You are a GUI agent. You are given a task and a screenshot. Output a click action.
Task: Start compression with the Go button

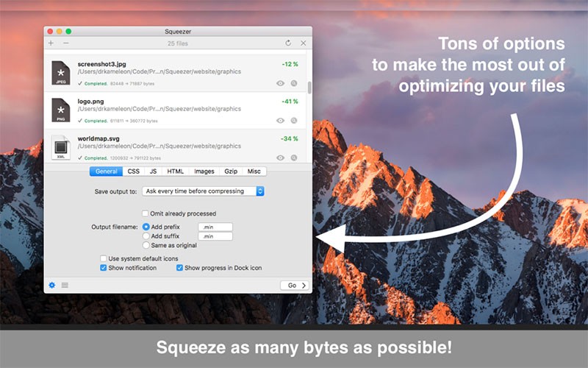[295, 286]
